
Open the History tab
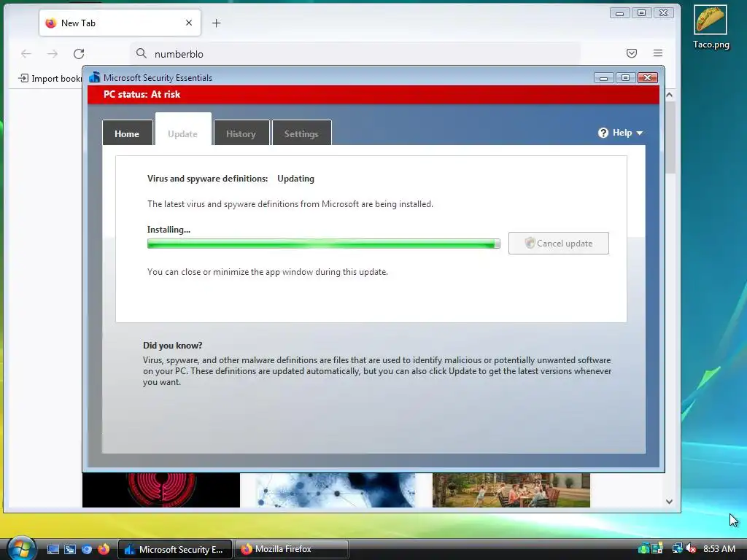tap(241, 133)
